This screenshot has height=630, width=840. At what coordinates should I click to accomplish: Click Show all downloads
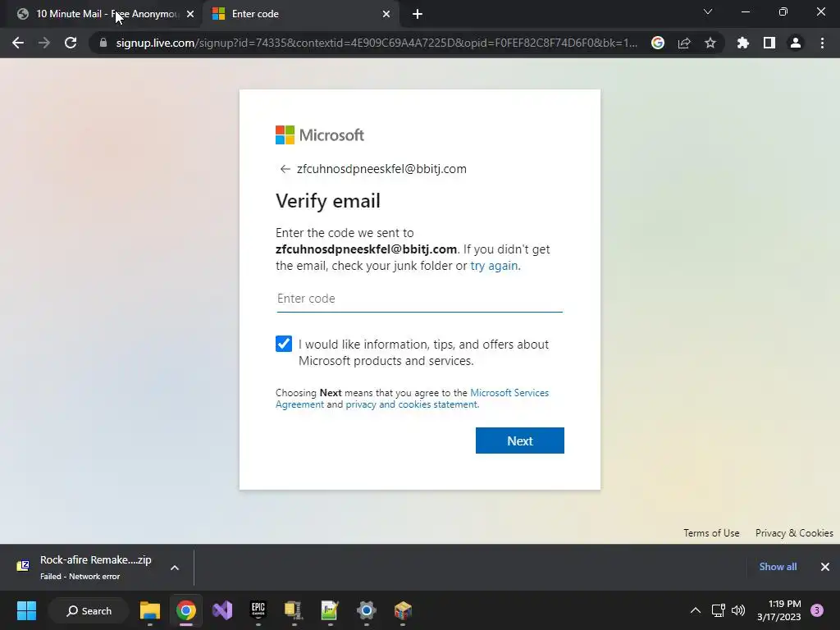coord(778,567)
